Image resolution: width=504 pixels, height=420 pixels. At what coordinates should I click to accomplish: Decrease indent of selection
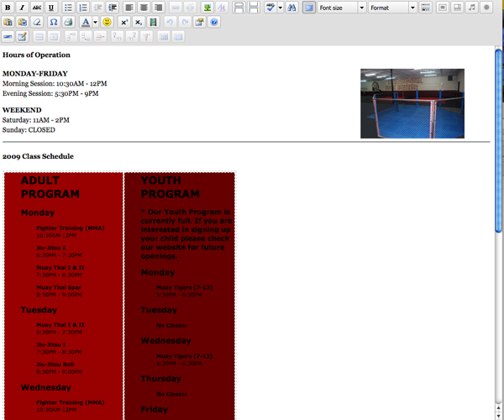tap(97, 8)
